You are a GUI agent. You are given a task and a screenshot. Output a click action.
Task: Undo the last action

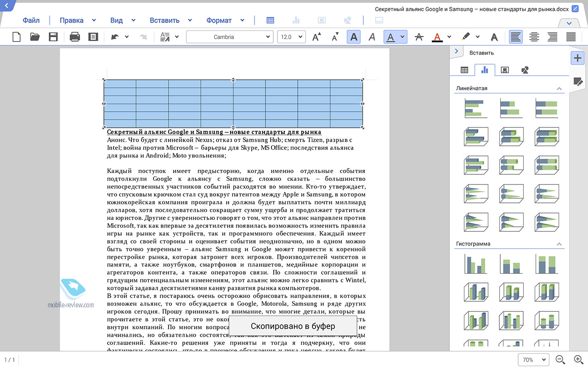point(114,37)
